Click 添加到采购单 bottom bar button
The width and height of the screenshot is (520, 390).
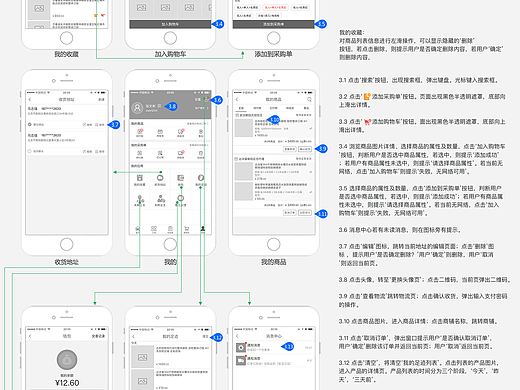point(274,24)
